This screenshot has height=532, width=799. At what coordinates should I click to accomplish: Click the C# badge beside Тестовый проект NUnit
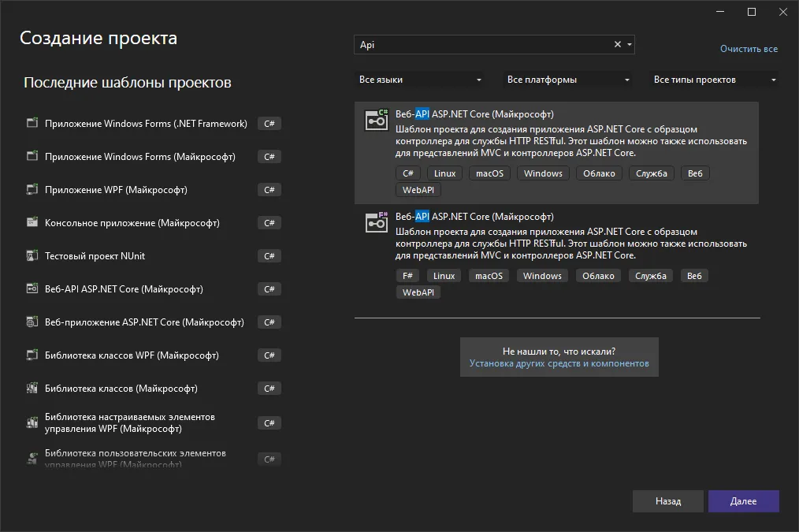269,256
